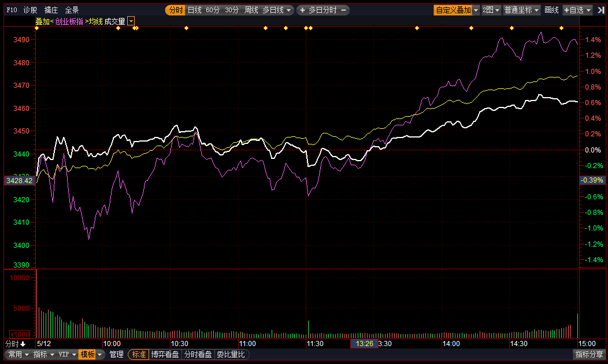Screen dimensions: 608x364
Task: Click the 成交量 volume indicator label
Action: (115, 22)
